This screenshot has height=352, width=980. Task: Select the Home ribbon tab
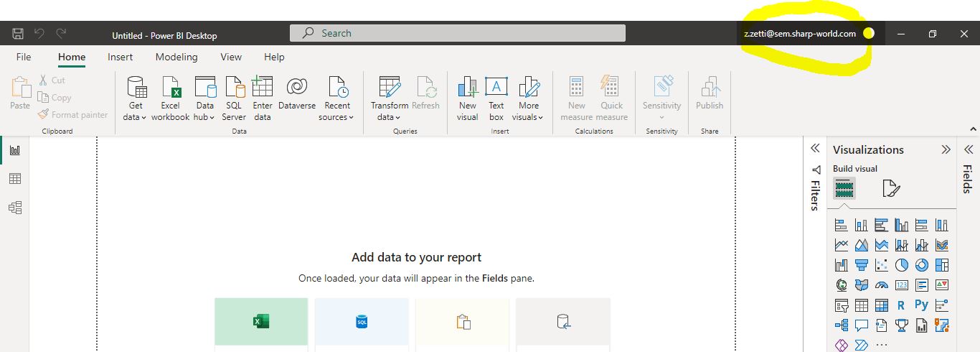point(72,57)
